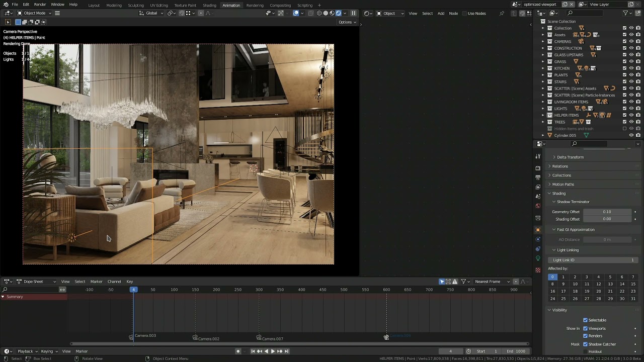Viewport: 644px width, 362px height.
Task: Click the Options button in viewport header
Action: 347,22
